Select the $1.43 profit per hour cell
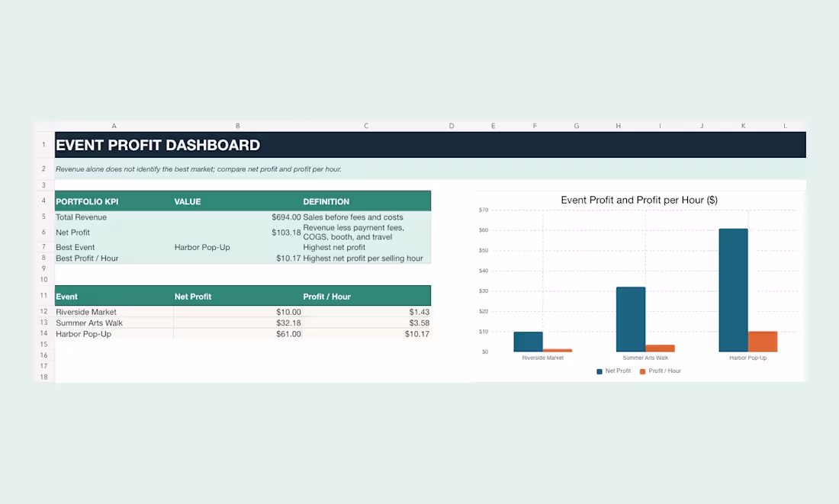This screenshot has height=504, width=839. [x=367, y=312]
